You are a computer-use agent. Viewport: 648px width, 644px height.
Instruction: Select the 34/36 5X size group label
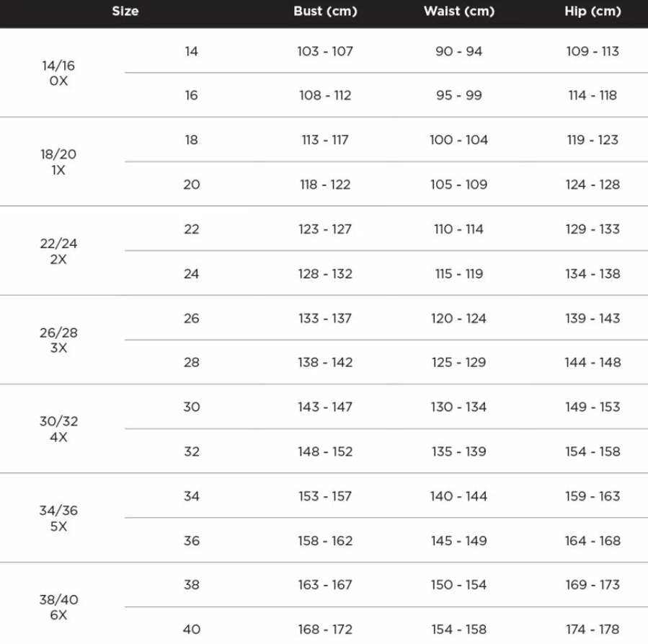coord(58,519)
